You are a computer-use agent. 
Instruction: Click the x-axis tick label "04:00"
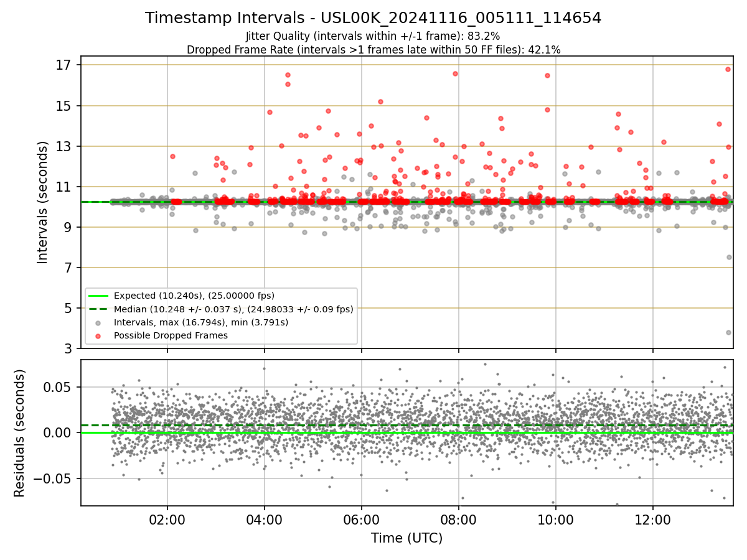(x=264, y=519)
